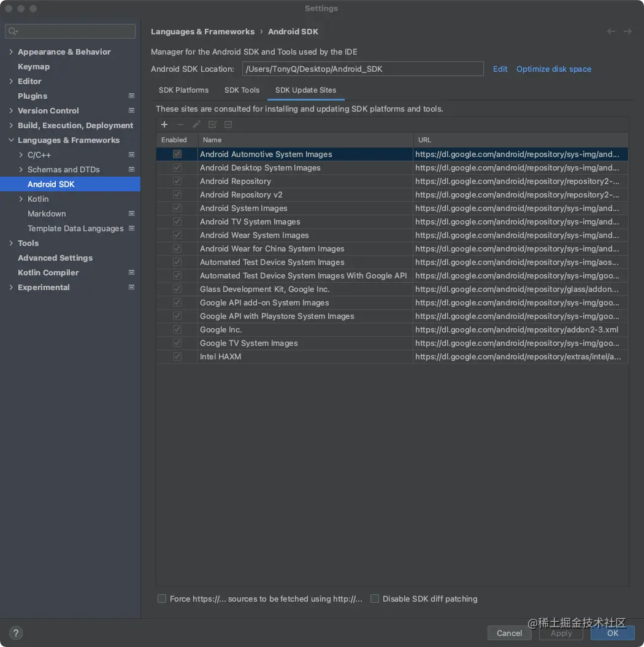Toggle Google Inc. enabled checkbox
This screenshot has height=647, width=644.
(x=177, y=329)
